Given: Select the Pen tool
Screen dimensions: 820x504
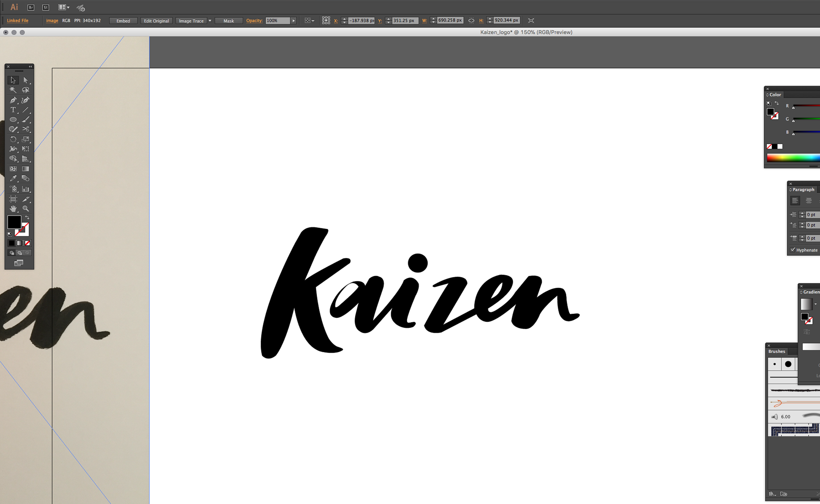Looking at the screenshot, I should 13,100.
